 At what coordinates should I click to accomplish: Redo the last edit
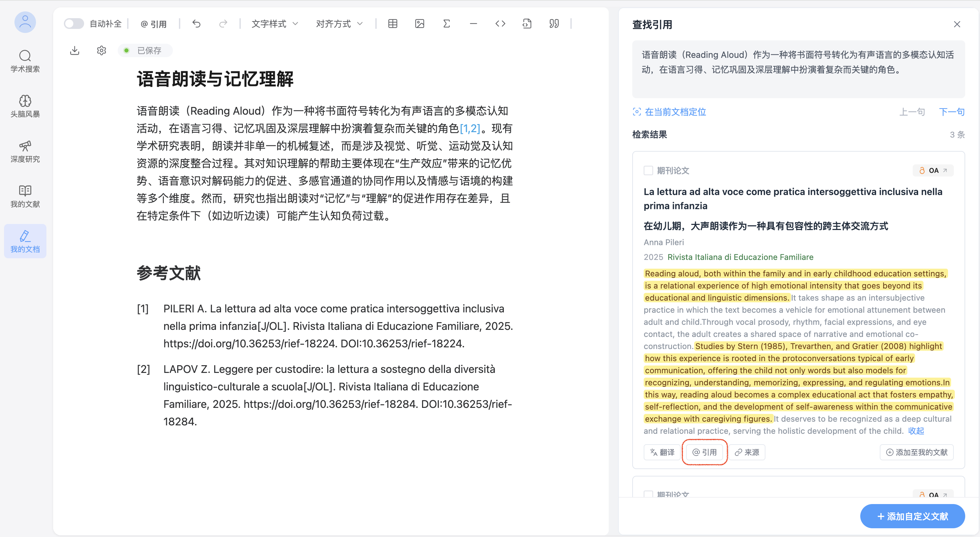223,24
